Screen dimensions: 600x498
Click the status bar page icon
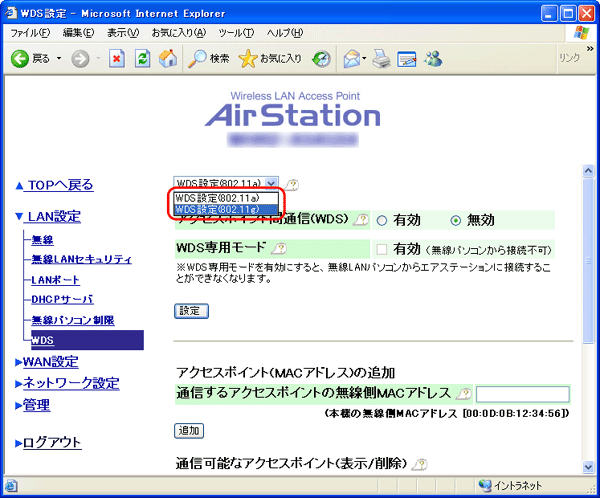pos(11,486)
